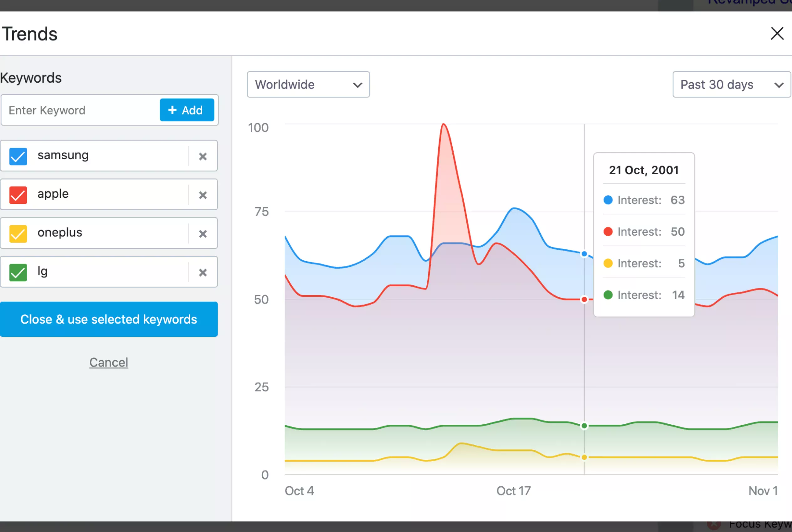Click the Add keyword button

(x=187, y=110)
